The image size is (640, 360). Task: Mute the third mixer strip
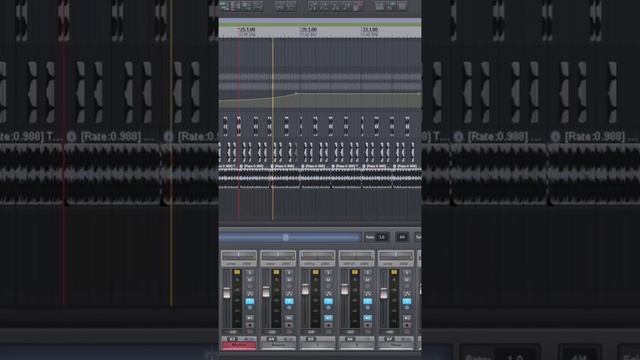(328, 280)
